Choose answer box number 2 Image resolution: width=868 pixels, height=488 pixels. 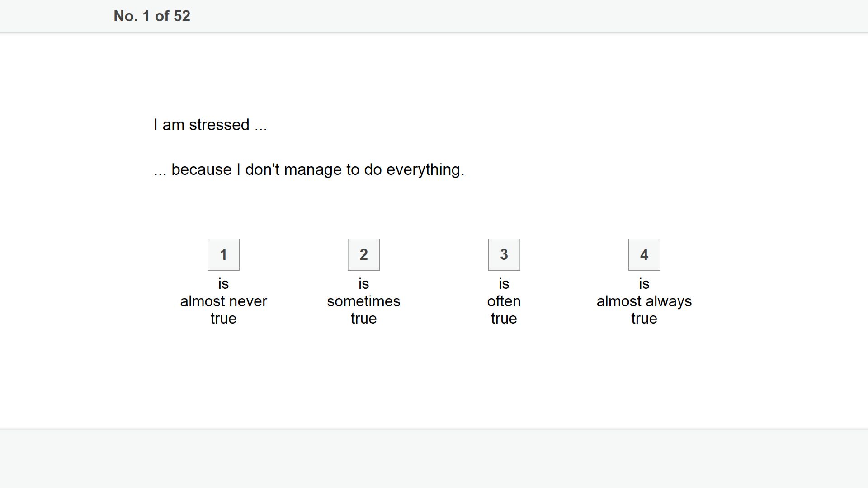[x=363, y=254]
